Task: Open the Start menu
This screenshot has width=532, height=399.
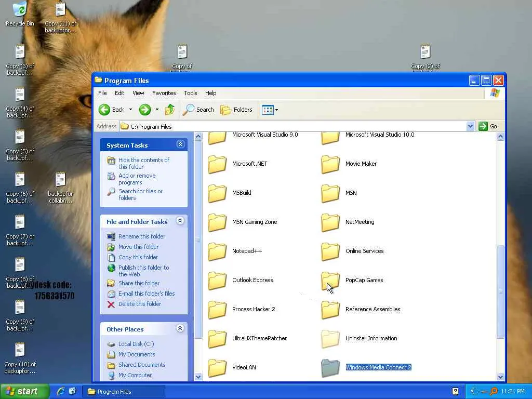Action: (x=24, y=391)
